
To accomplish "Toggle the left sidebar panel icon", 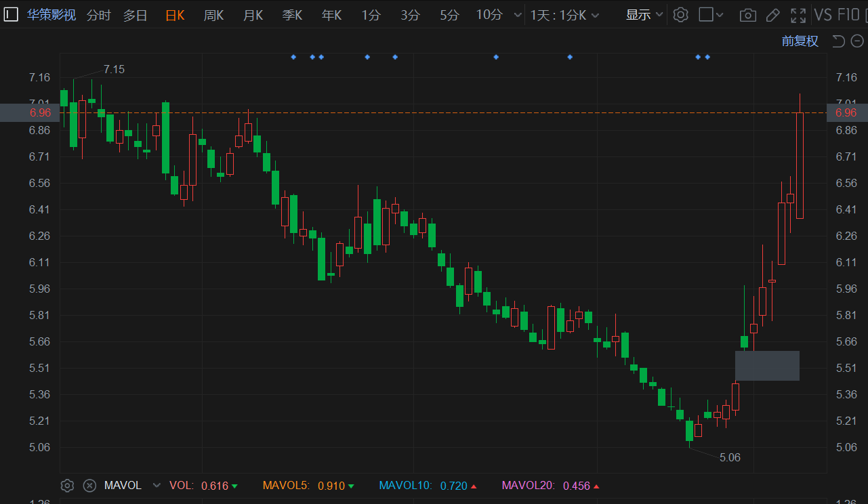I will click(11, 15).
